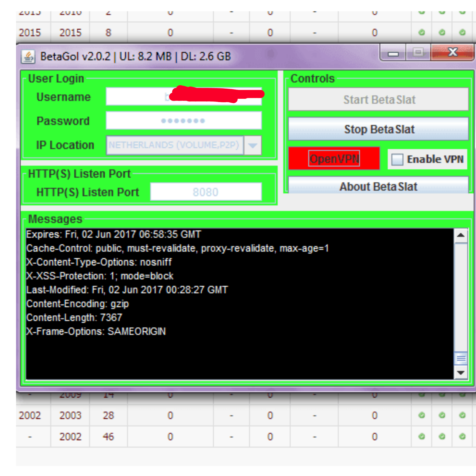Click the 'X-Frame-Options: SAMEORIGIN' line
476x476 pixels.
click(x=96, y=331)
